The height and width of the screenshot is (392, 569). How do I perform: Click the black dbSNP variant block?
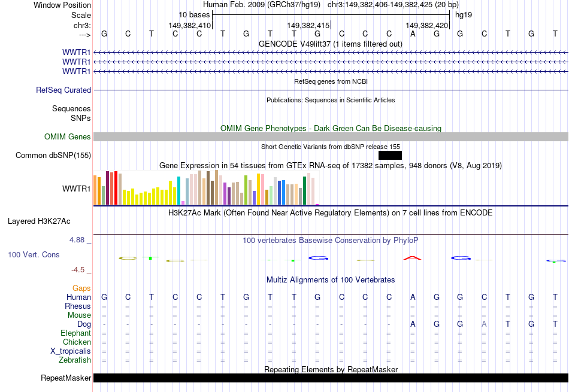(390, 155)
